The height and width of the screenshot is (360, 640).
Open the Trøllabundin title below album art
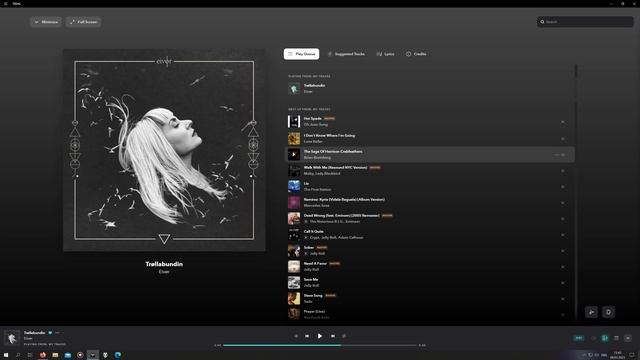(x=164, y=264)
